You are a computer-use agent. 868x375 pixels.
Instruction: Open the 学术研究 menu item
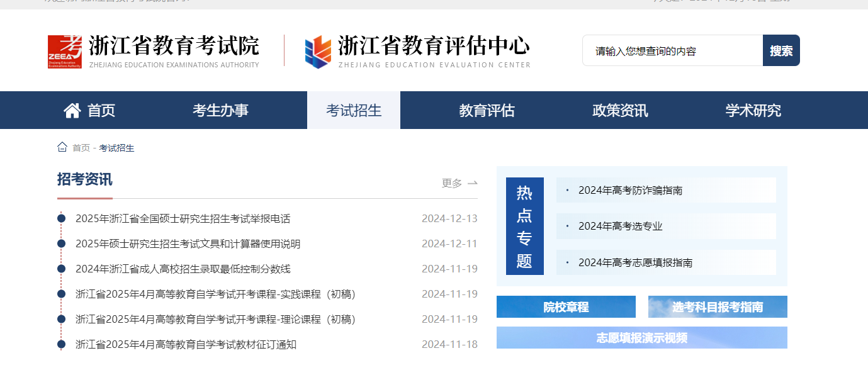coord(753,111)
